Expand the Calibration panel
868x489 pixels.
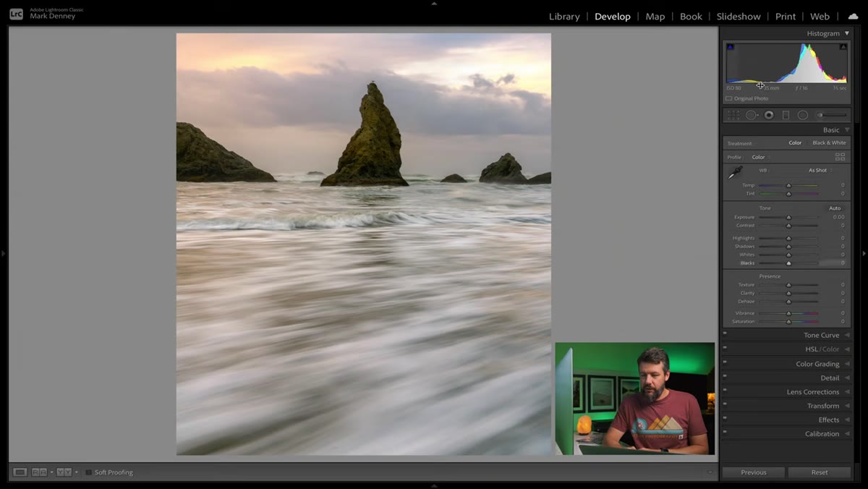[847, 434]
